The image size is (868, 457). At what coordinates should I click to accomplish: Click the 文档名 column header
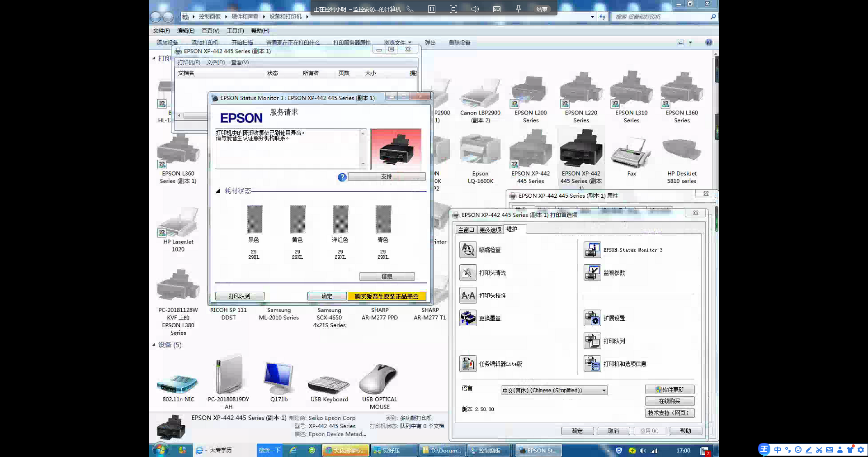pyautogui.click(x=186, y=73)
